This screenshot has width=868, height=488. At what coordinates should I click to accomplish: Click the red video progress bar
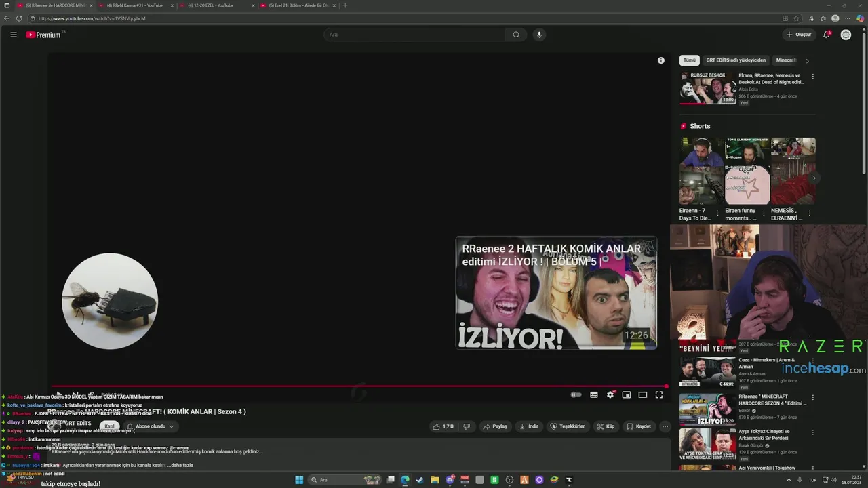(358, 386)
